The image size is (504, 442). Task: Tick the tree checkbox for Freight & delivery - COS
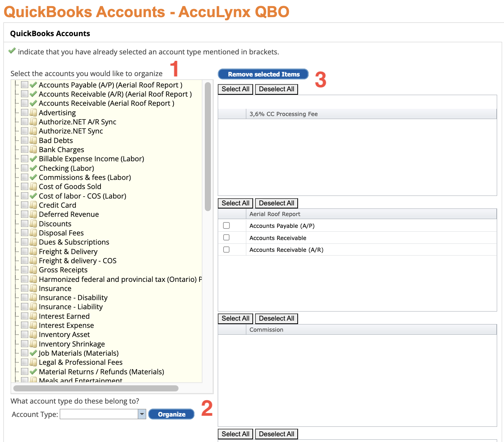click(25, 261)
